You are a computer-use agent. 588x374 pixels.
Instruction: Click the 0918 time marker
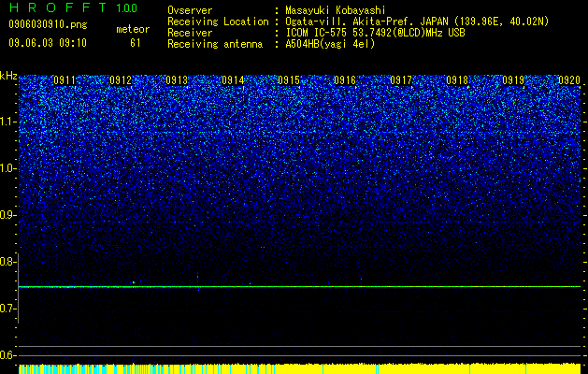click(457, 80)
